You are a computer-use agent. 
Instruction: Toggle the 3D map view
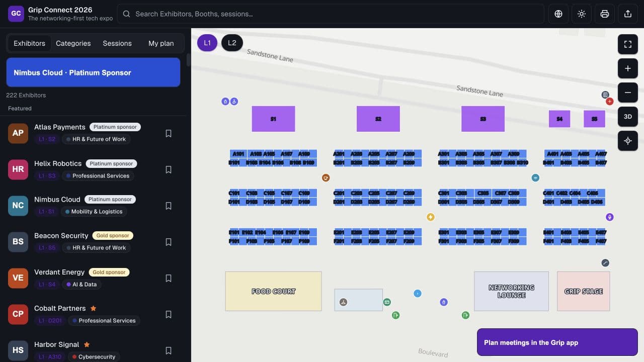point(628,117)
